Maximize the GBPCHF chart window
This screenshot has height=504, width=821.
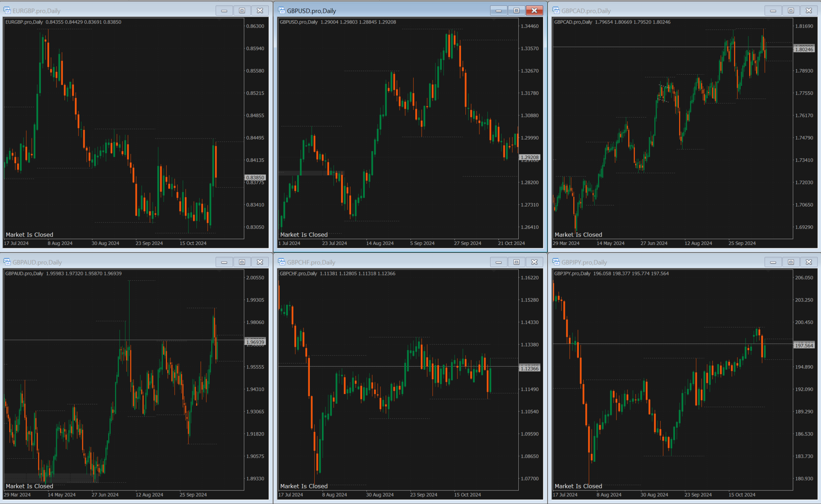[x=516, y=262]
